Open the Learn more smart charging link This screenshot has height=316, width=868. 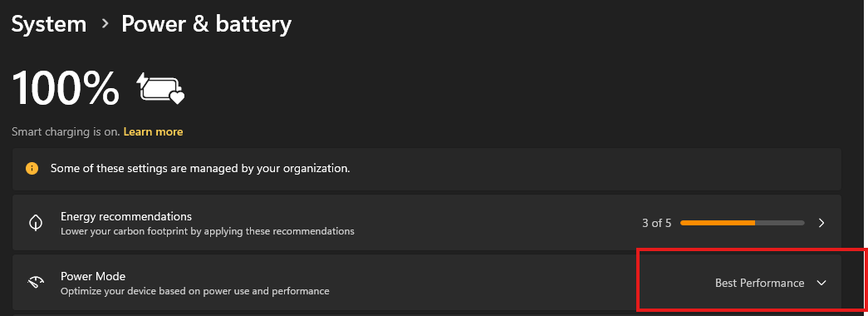(x=154, y=132)
